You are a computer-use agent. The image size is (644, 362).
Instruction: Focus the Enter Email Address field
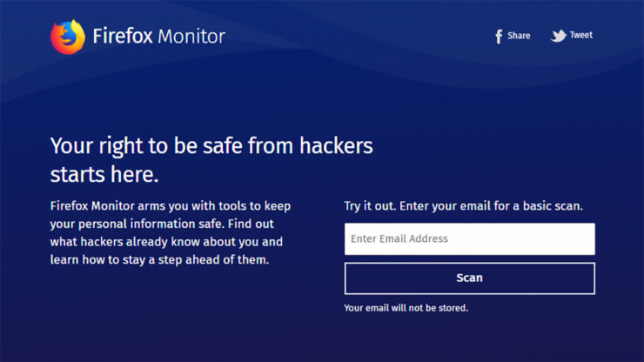click(x=469, y=238)
